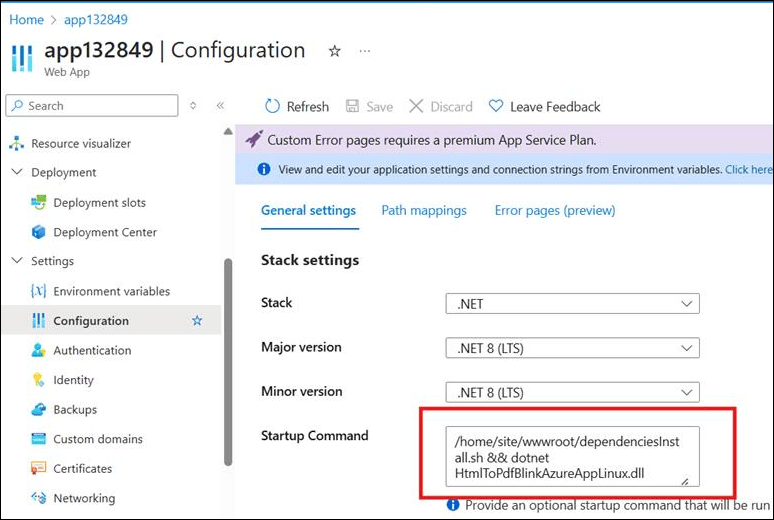Click the Discard X icon
The width and height of the screenshot is (774, 520).
coord(416,106)
